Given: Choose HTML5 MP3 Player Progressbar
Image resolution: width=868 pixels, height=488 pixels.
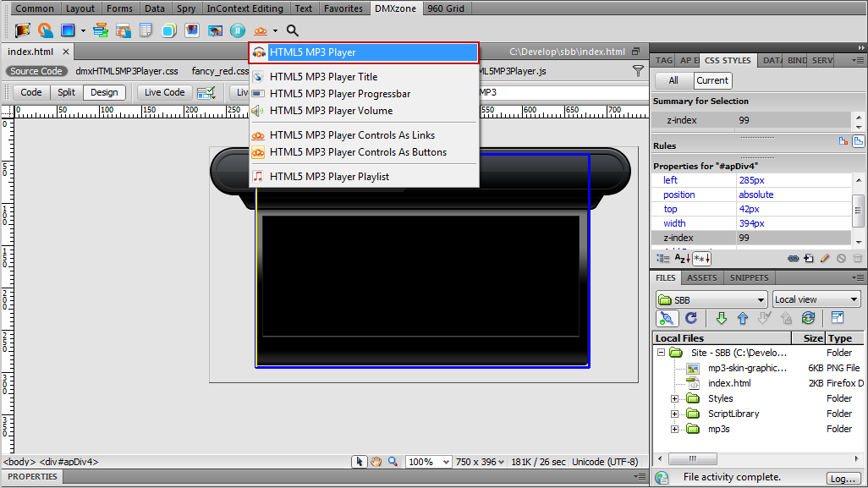Looking at the screenshot, I should click(364, 94).
